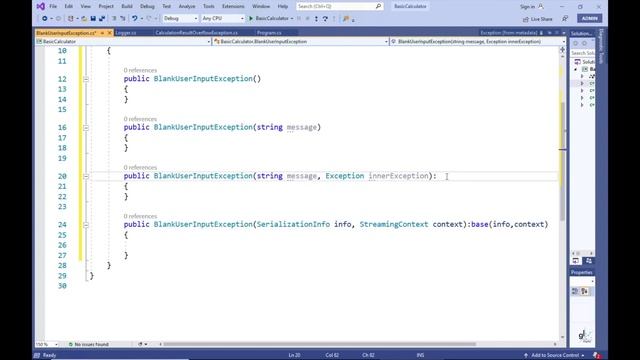This screenshot has height=360, width=640.
Task: Open the member navigation dropdown
Action: tap(478, 42)
